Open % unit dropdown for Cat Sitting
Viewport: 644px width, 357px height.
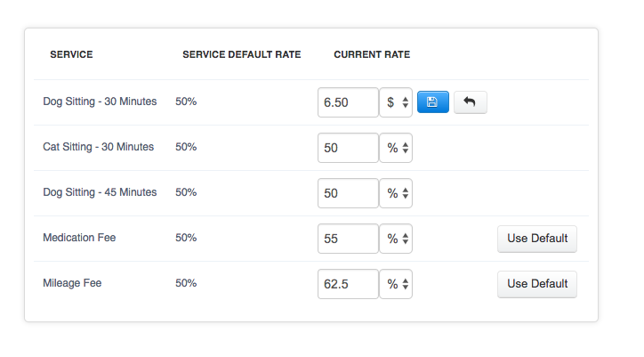pyautogui.click(x=396, y=148)
